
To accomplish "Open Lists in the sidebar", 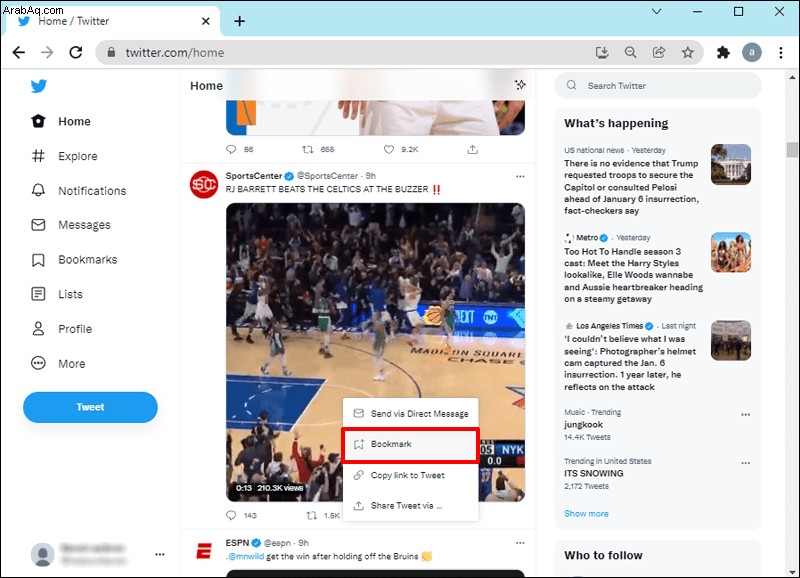I will point(57,294).
